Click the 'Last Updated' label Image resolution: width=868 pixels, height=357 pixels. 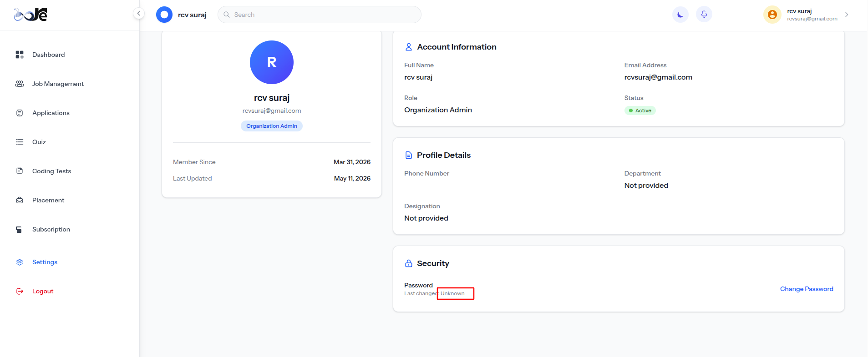193,178
